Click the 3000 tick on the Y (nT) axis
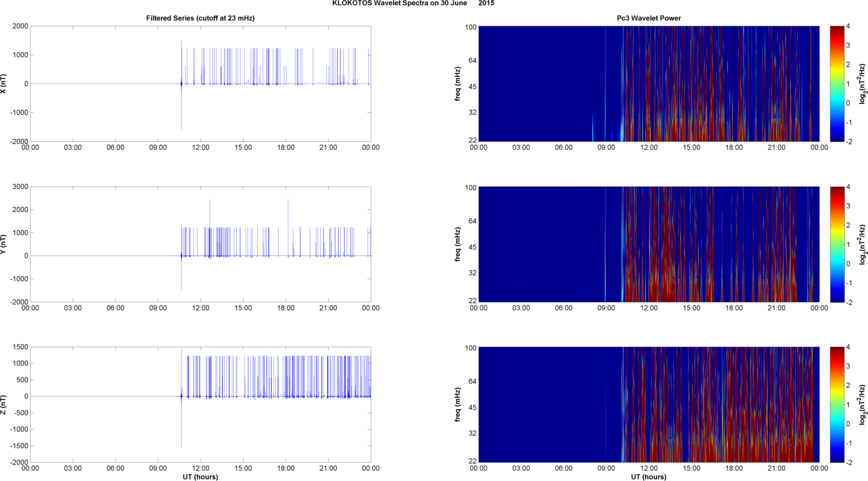 pyautogui.click(x=20, y=187)
